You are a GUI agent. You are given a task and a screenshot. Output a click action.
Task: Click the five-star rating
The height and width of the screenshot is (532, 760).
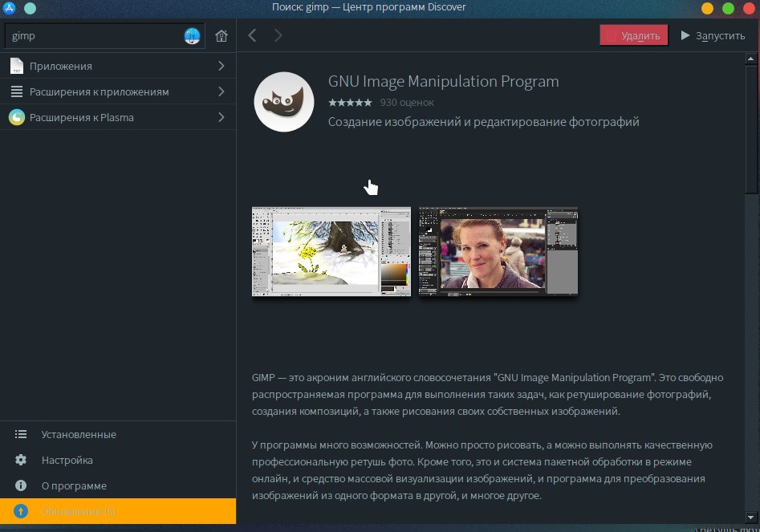(x=350, y=103)
